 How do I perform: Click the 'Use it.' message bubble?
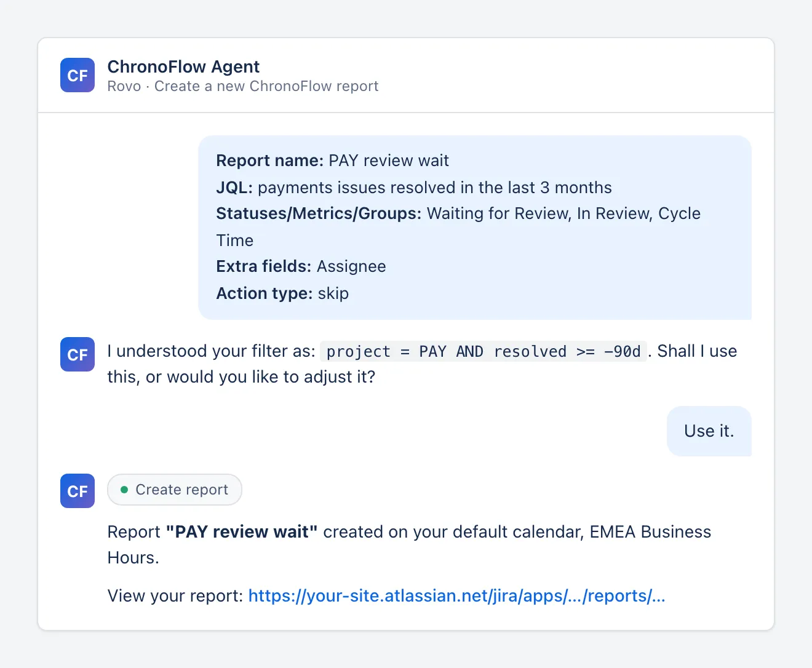pyautogui.click(x=709, y=431)
